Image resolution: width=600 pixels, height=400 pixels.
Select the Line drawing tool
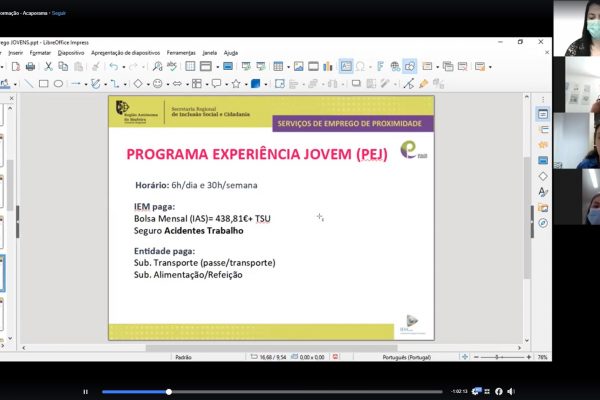[28, 84]
